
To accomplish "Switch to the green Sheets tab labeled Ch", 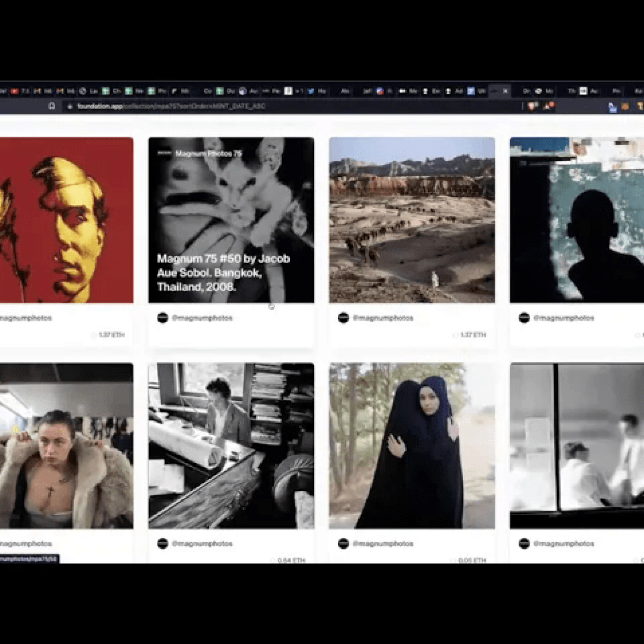I will (x=111, y=91).
